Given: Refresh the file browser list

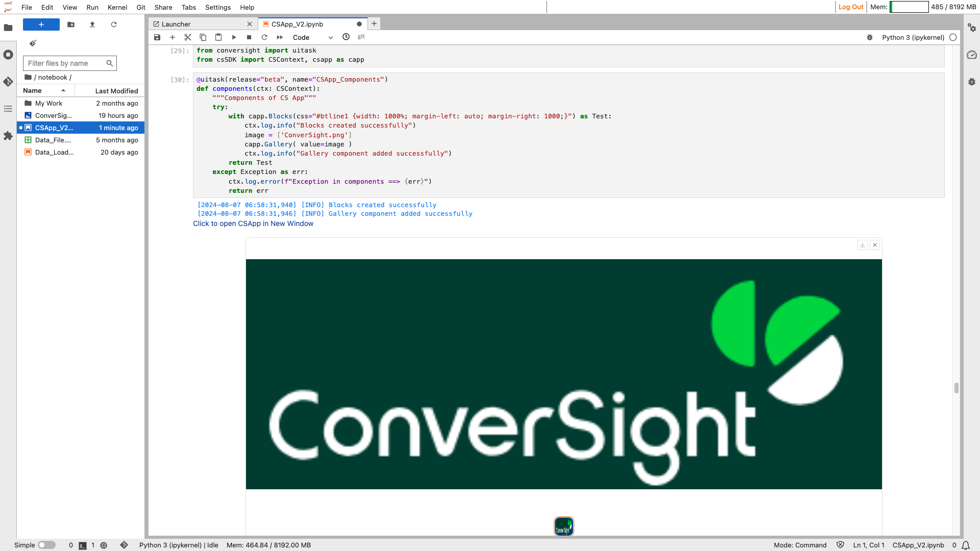Looking at the screenshot, I should [114, 24].
